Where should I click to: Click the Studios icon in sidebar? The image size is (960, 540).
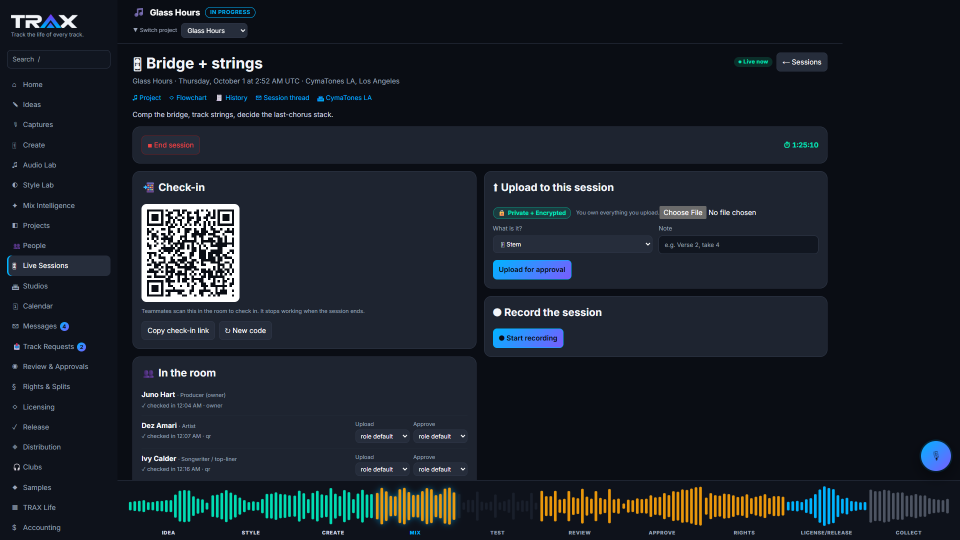pos(15,286)
